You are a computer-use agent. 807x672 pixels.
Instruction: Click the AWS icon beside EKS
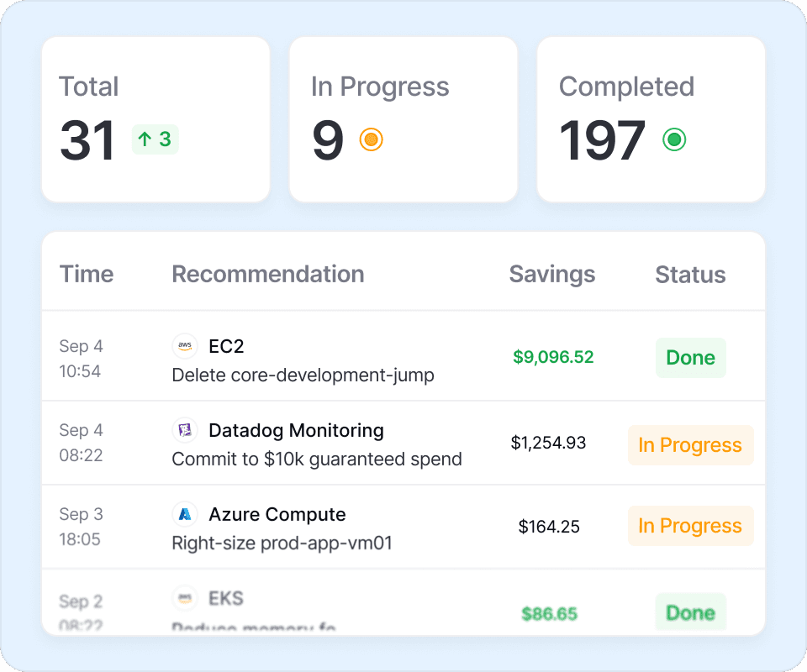click(185, 598)
